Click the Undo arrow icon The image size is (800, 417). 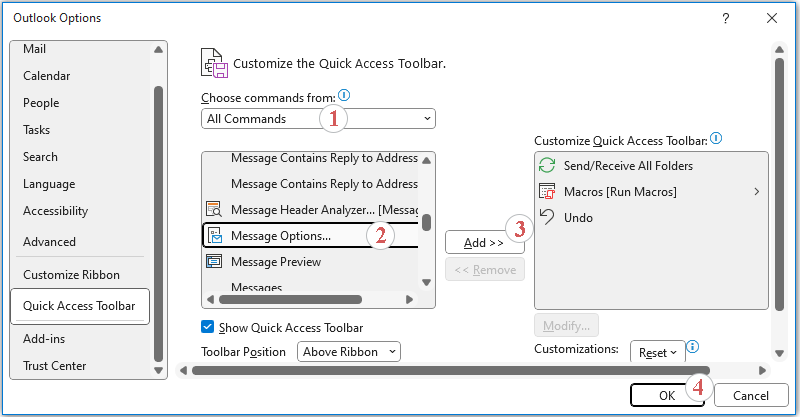pyautogui.click(x=547, y=217)
